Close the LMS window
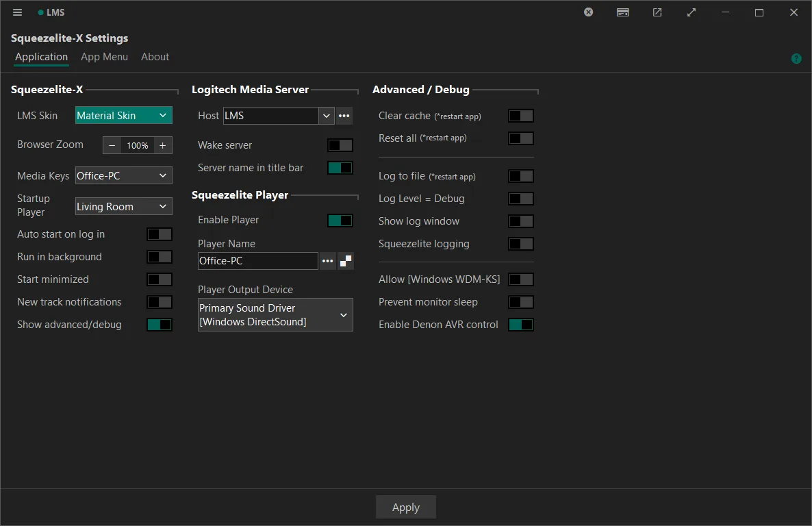Viewport: 812px width, 526px height. coord(794,12)
